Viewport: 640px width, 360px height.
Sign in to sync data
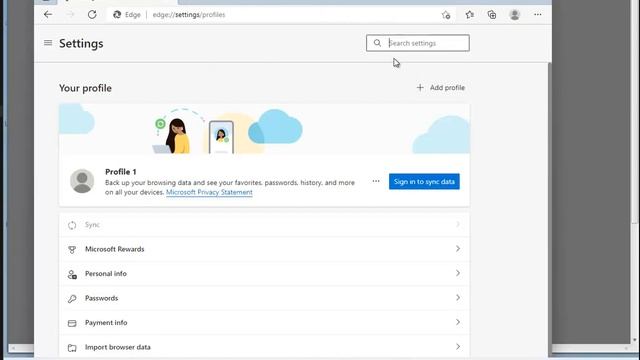point(424,182)
